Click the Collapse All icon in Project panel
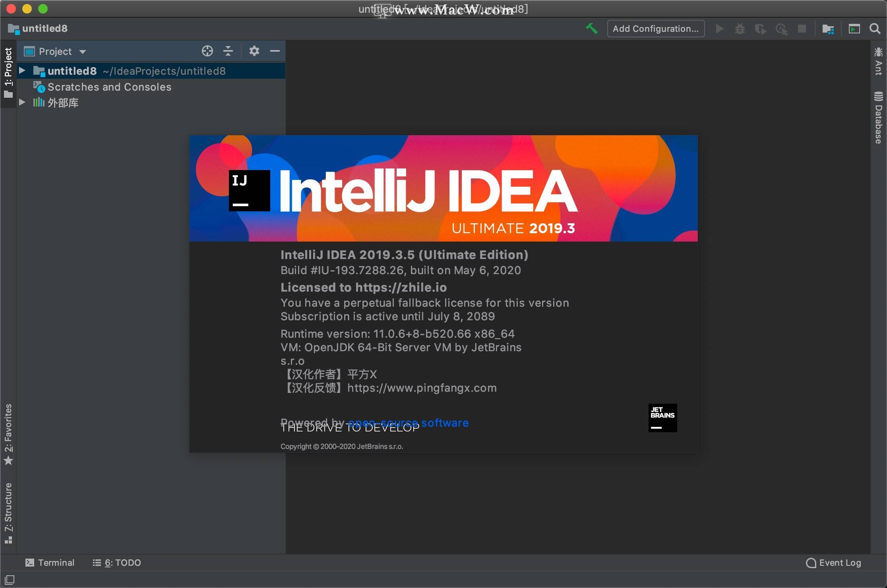This screenshot has width=887, height=588. click(x=228, y=51)
